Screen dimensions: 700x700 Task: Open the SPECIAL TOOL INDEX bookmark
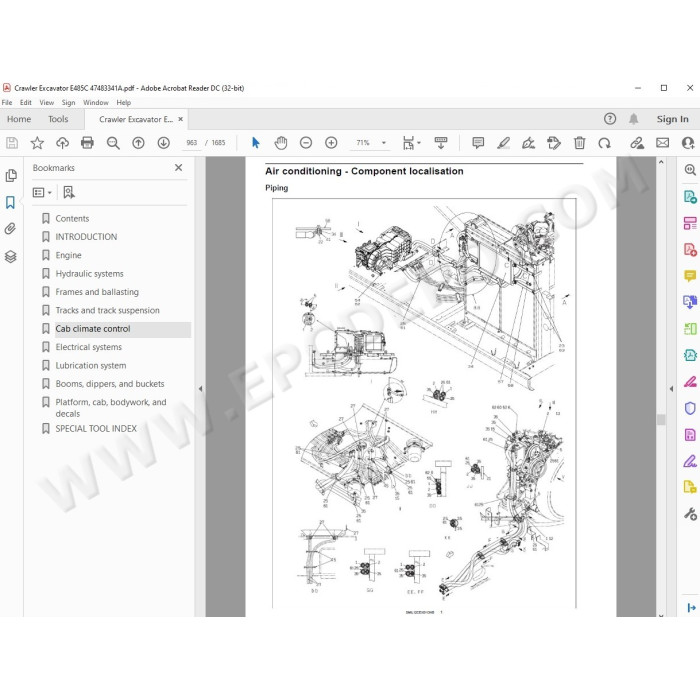[96, 429]
